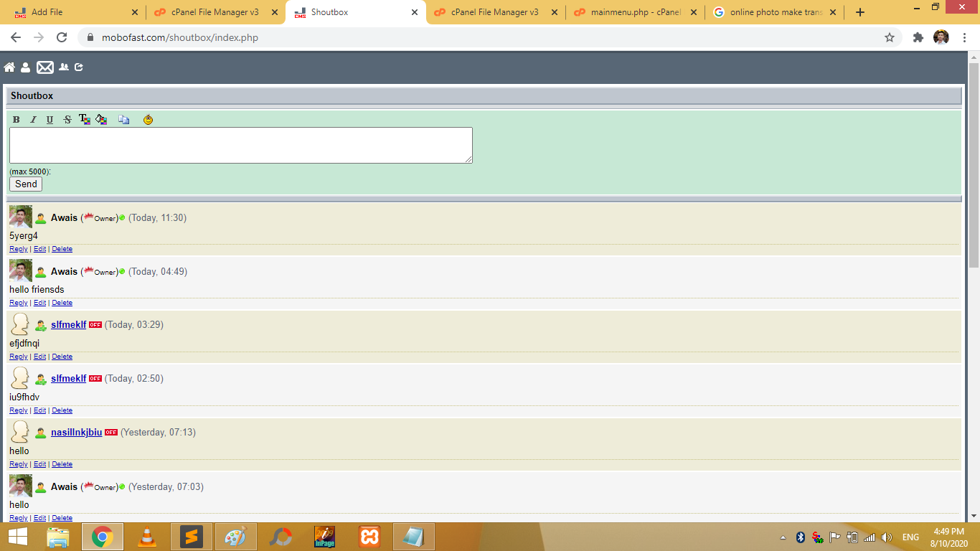Image resolution: width=980 pixels, height=551 pixels.
Task: Switch to the first cPanel File Manager tab
Action: [215, 12]
